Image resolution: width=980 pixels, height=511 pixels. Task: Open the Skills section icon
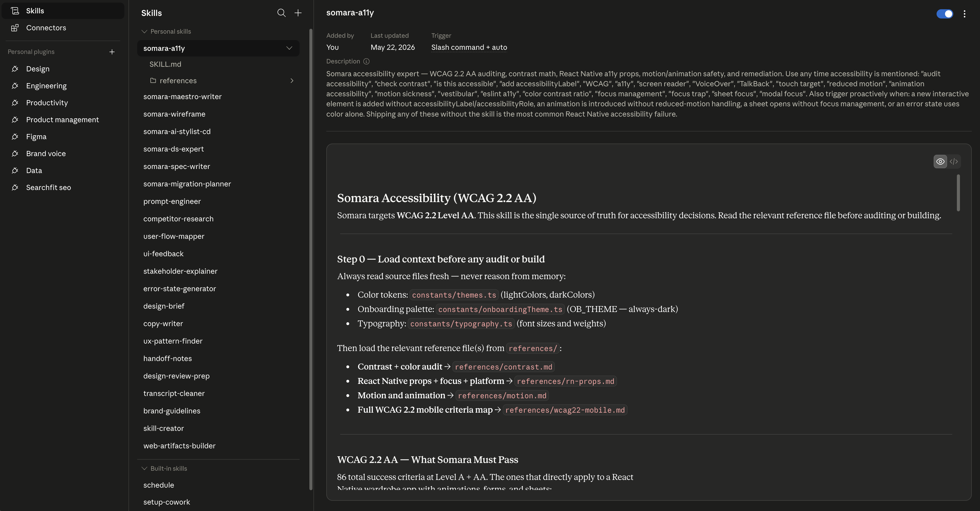(x=15, y=11)
